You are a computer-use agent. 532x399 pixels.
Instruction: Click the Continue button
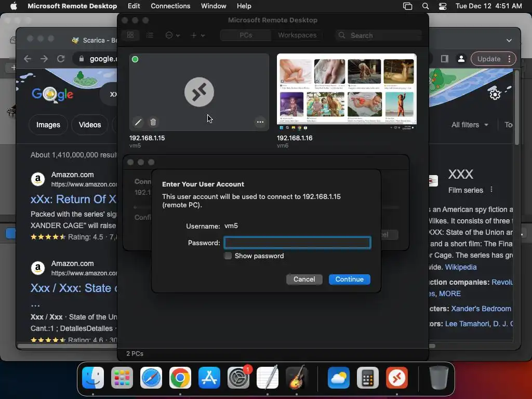pos(350,279)
